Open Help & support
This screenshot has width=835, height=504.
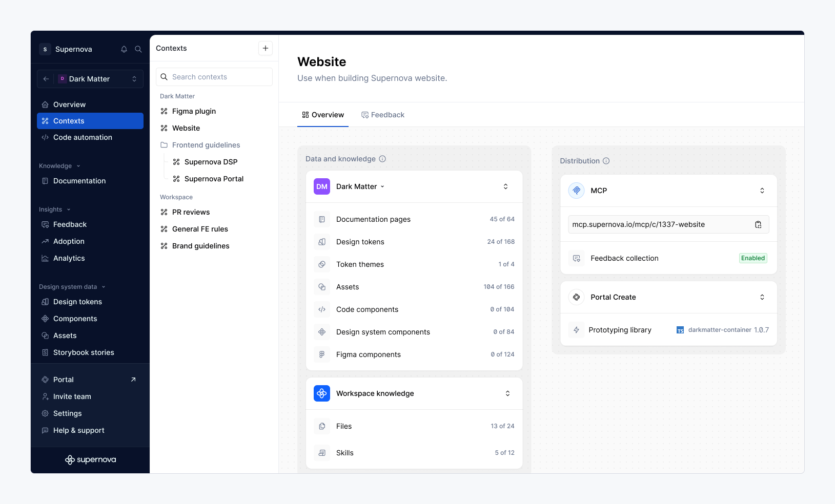(x=90, y=430)
